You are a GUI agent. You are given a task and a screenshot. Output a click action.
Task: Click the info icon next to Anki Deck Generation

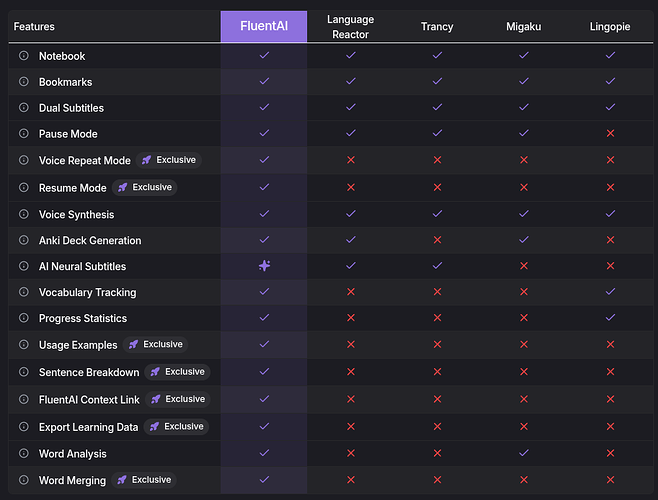click(x=24, y=240)
